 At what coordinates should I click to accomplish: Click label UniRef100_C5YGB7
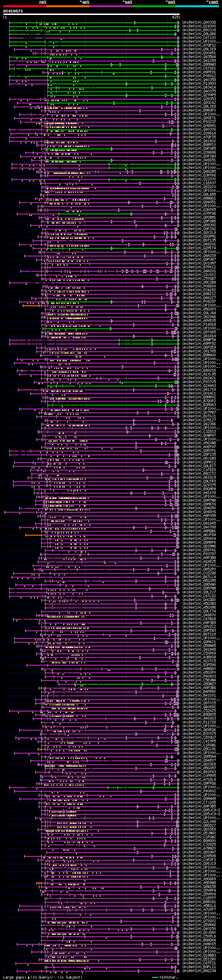pyautogui.click(x=199, y=278)
